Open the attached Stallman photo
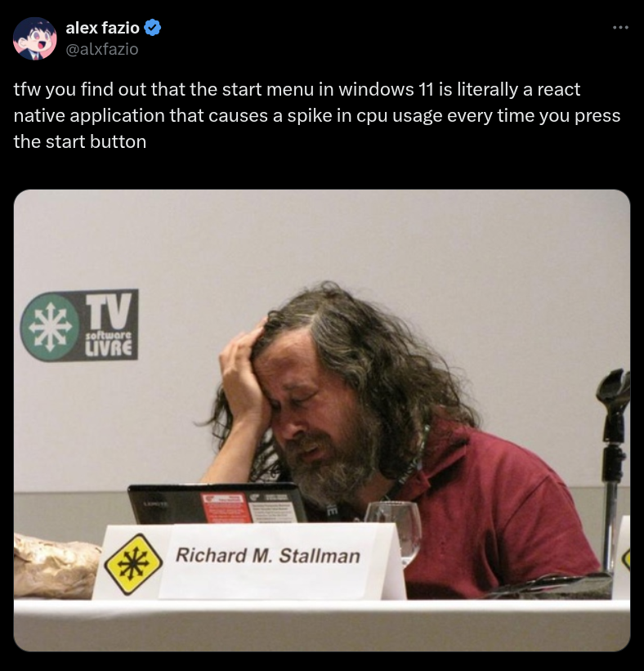 click(x=322, y=420)
